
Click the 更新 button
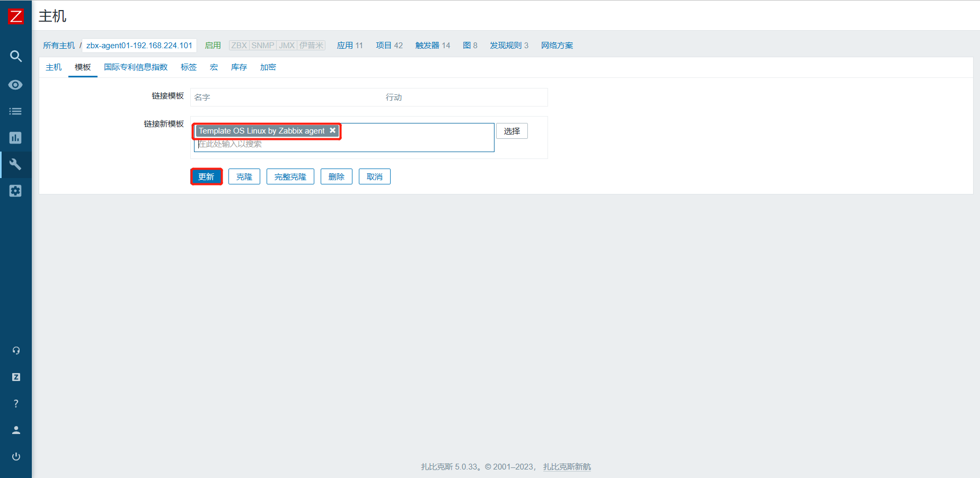[206, 176]
